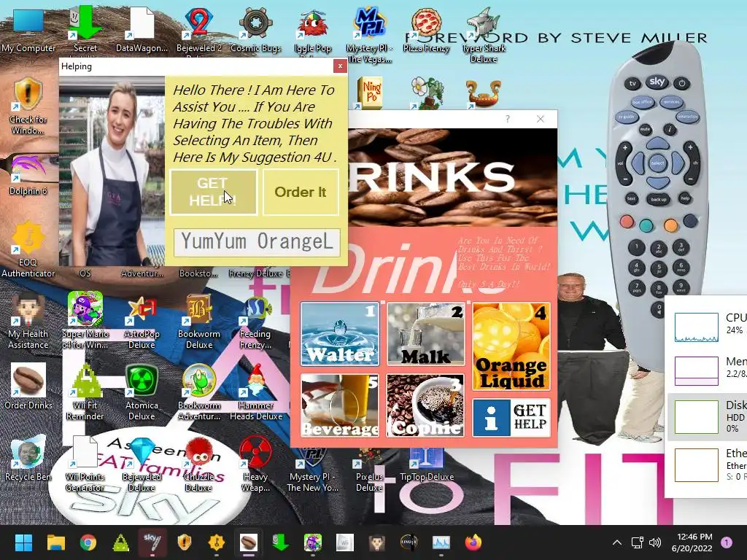Image resolution: width=747 pixels, height=560 pixels.
Task: Launch Bookworm Adventures desktop icon
Action: pos(198,392)
